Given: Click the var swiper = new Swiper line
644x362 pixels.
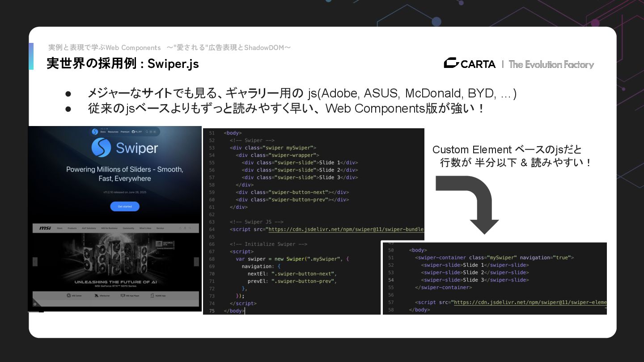Looking at the screenshot, I should pyautogui.click(x=292, y=259).
